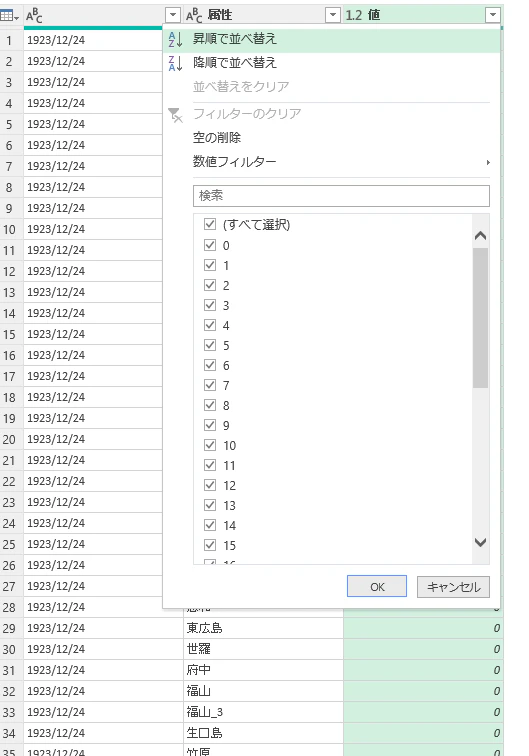Expand the 数値フィルター submenu arrow
Image resolution: width=529 pixels, height=756 pixels.
pyautogui.click(x=488, y=162)
